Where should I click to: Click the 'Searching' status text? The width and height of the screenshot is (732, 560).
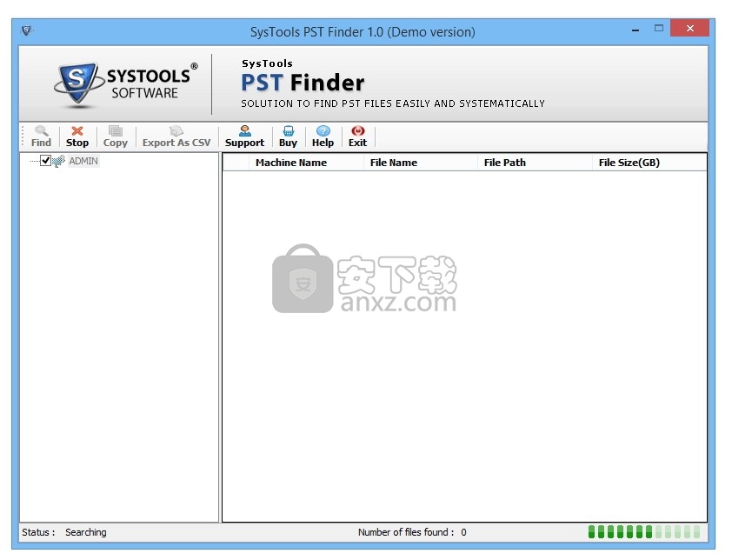pyautogui.click(x=86, y=532)
